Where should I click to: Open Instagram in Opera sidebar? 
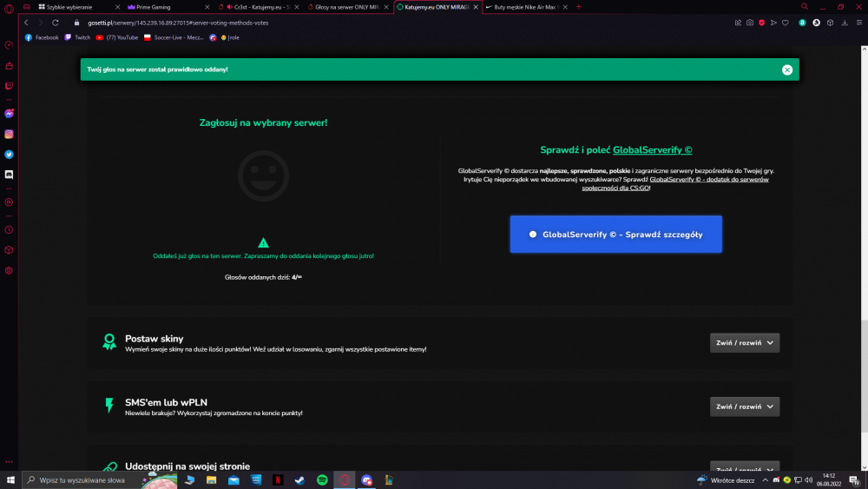pos(9,134)
